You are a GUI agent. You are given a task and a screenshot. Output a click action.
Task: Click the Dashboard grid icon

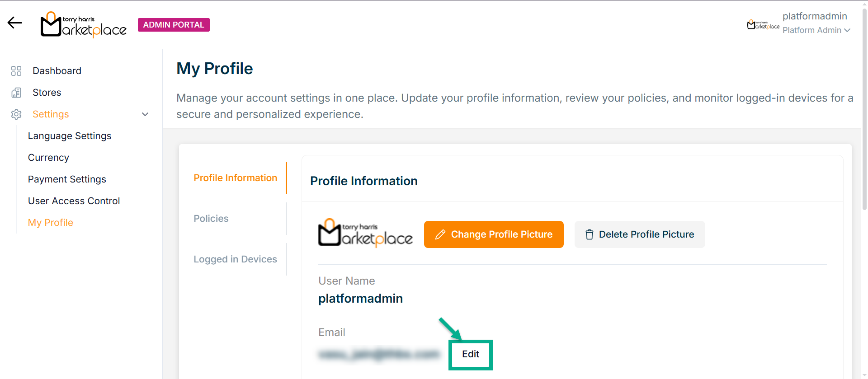click(16, 71)
